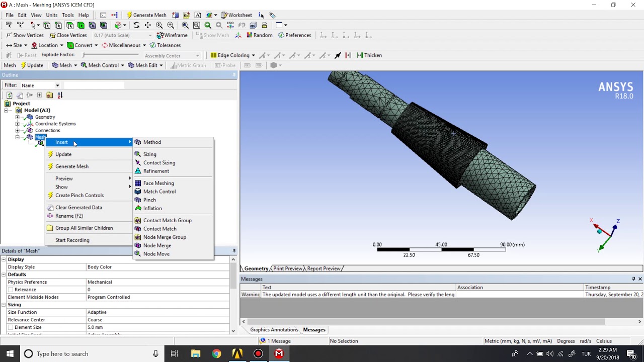
Task: Expand the Geometry tree node
Action: (x=18, y=117)
